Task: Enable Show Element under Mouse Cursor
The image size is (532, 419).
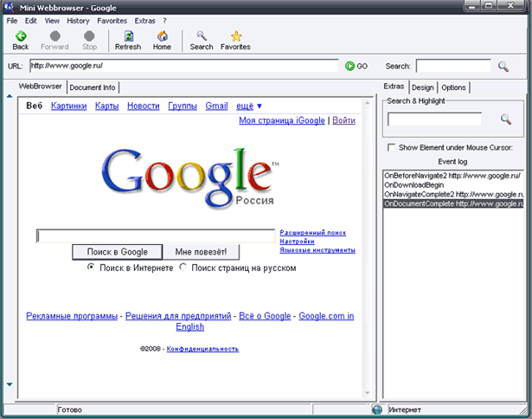Action: (392, 147)
